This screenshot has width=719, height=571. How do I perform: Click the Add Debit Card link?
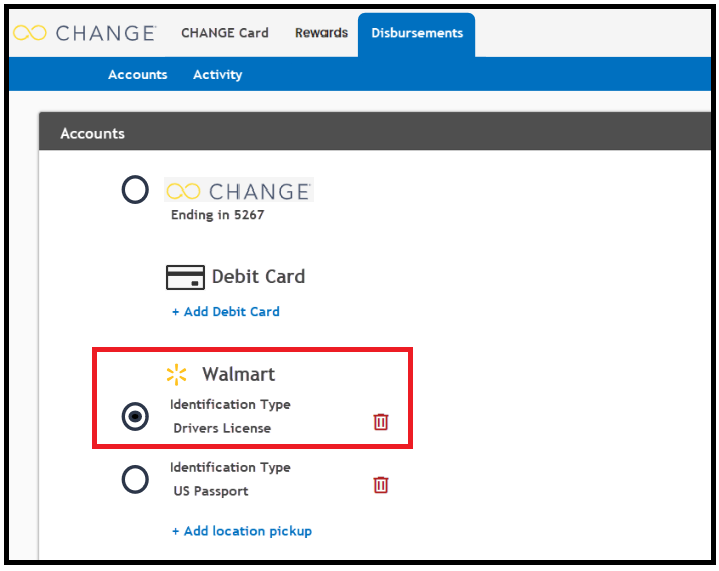coord(226,311)
